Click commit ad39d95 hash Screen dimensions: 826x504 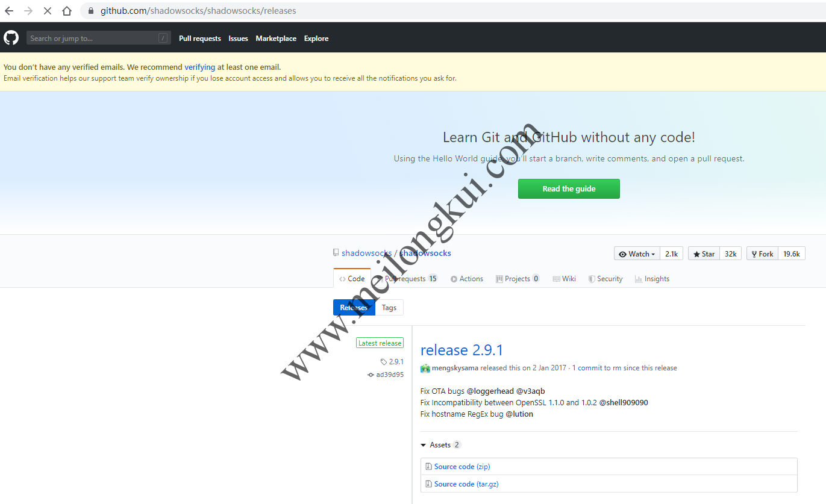(389, 375)
